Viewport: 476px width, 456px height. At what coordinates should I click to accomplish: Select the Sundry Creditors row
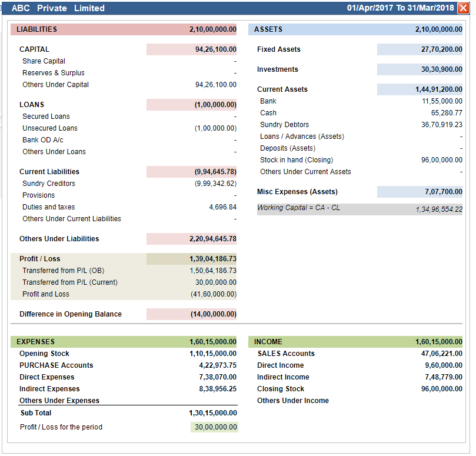[x=124, y=184]
